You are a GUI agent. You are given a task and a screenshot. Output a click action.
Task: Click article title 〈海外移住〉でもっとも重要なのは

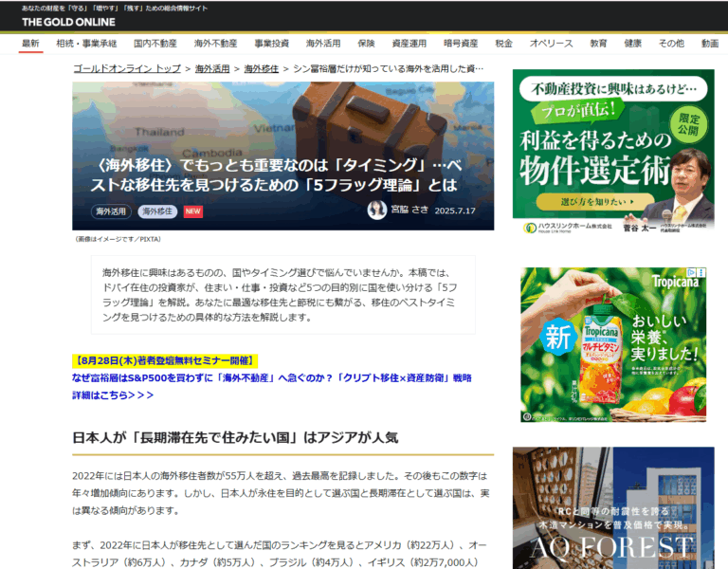(276, 175)
